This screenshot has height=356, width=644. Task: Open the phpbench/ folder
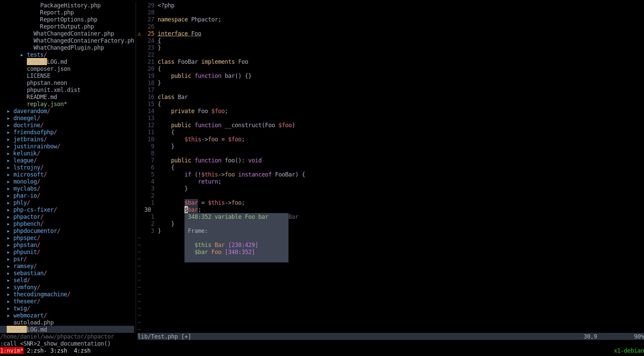(x=29, y=224)
